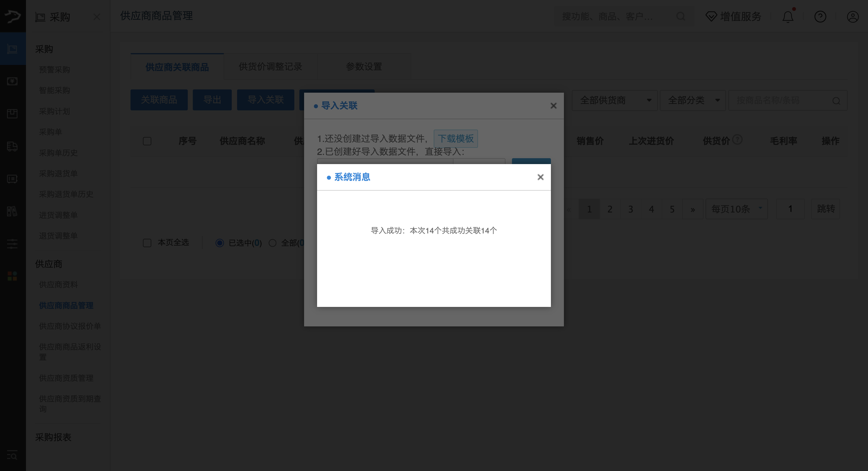Image resolution: width=868 pixels, height=471 pixels.
Task: Click the 增值服务 diamond icon
Action: coord(711,17)
